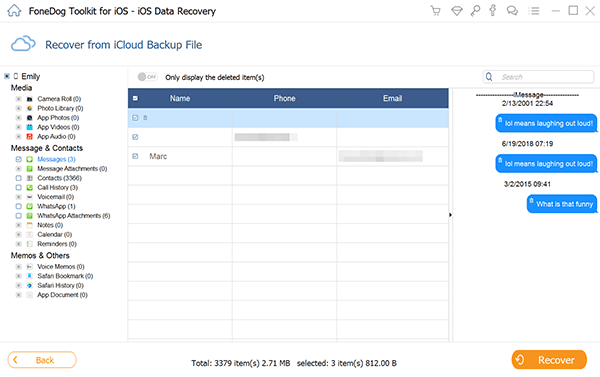This screenshot has width=600, height=377.
Task: Click the search magnifier icon
Action: click(x=489, y=77)
